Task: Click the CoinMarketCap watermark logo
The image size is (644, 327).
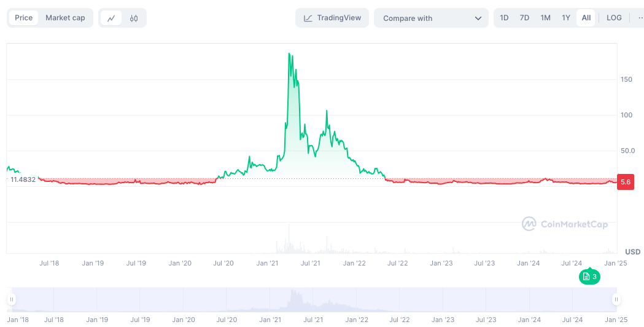Action: pos(565,224)
